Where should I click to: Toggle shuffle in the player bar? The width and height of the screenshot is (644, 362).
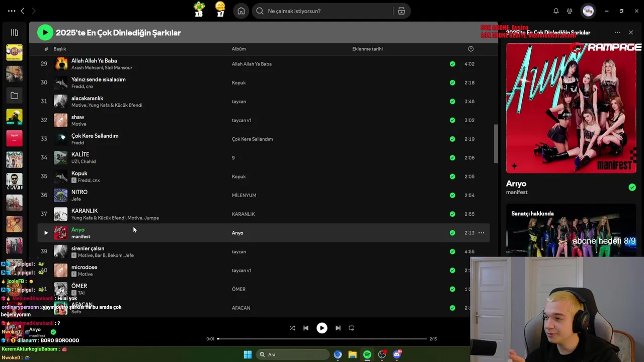(x=292, y=328)
